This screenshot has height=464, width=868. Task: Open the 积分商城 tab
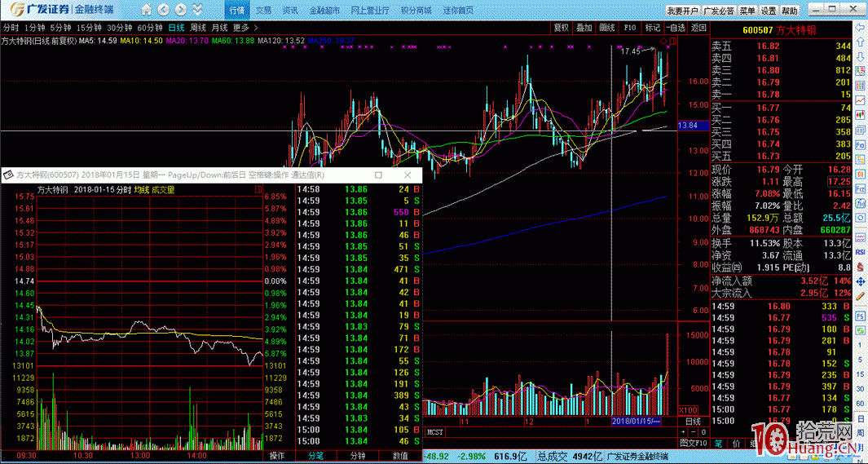pyautogui.click(x=416, y=11)
